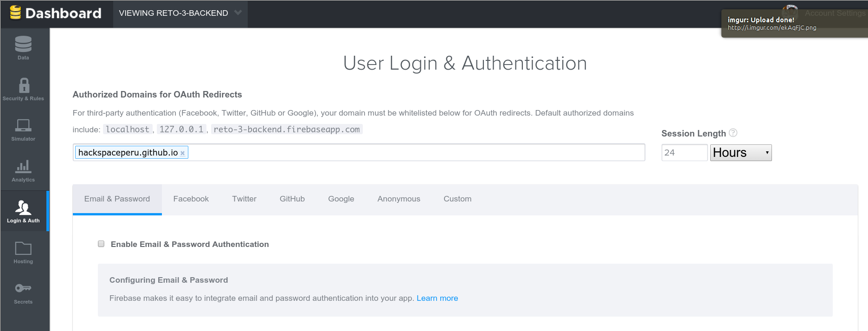Click the Firebase Dashboard logo
868x331 pixels.
coord(56,13)
